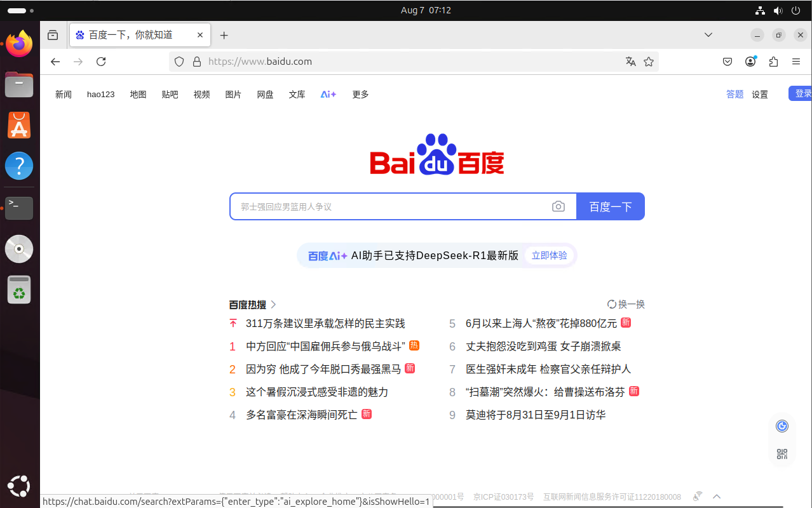Image resolution: width=812 pixels, height=508 pixels.
Task: Go back to the previous page
Action: (55, 62)
